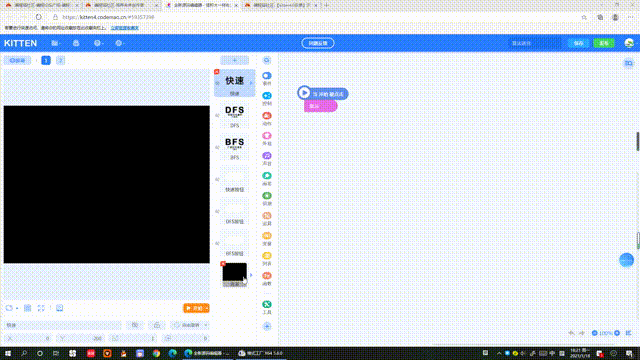Click the KITTEN logo
The height and width of the screenshot is (360, 640).
[x=20, y=43]
